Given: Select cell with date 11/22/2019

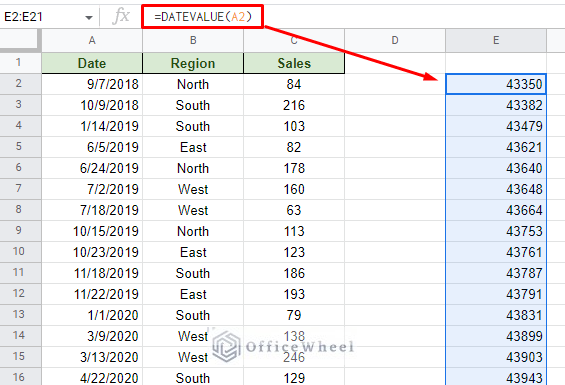Looking at the screenshot, I should coord(92,294).
